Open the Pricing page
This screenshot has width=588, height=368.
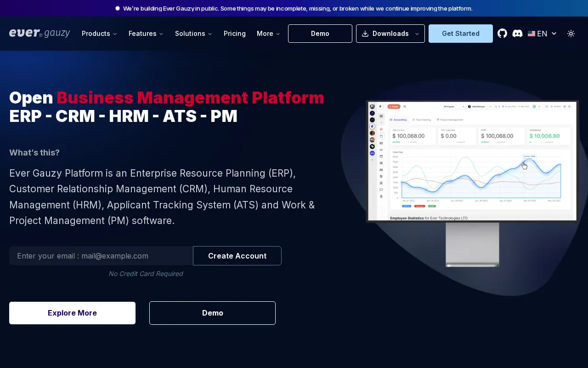[x=235, y=34]
